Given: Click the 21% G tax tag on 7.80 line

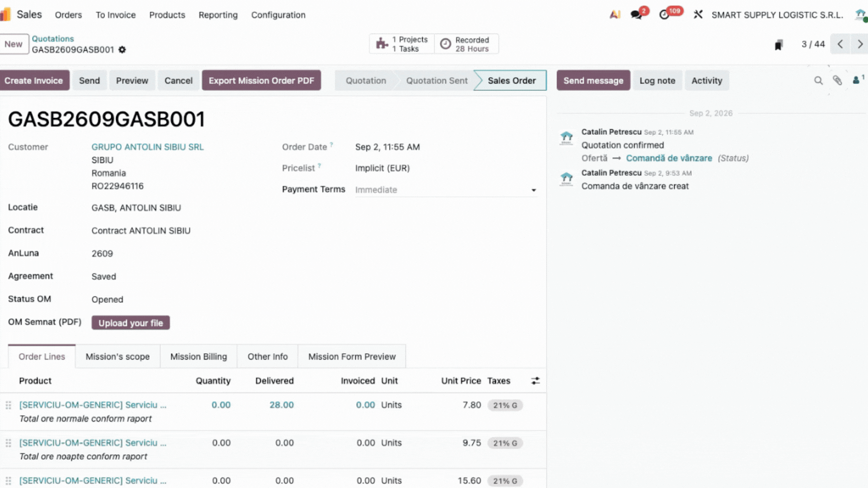Looking at the screenshot, I should (505, 405).
